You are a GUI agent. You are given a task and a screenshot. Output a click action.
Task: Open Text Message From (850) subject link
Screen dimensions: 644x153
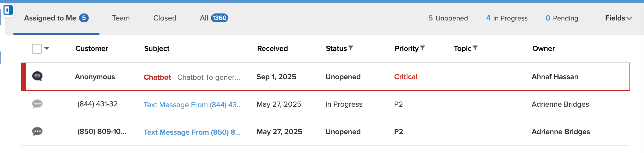(192, 132)
